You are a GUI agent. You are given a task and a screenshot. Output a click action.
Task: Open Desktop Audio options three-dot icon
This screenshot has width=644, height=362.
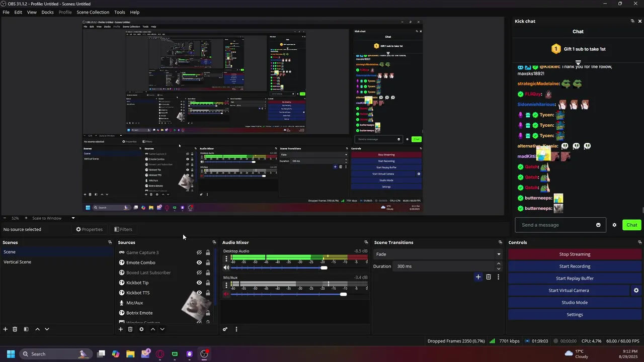[226, 259]
